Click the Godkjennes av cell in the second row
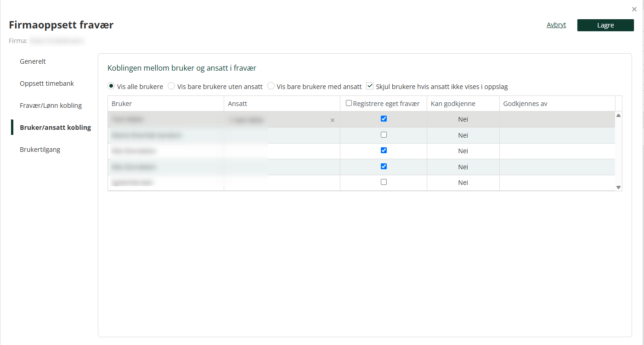Viewport: 644px width, 345px height. 557,135
